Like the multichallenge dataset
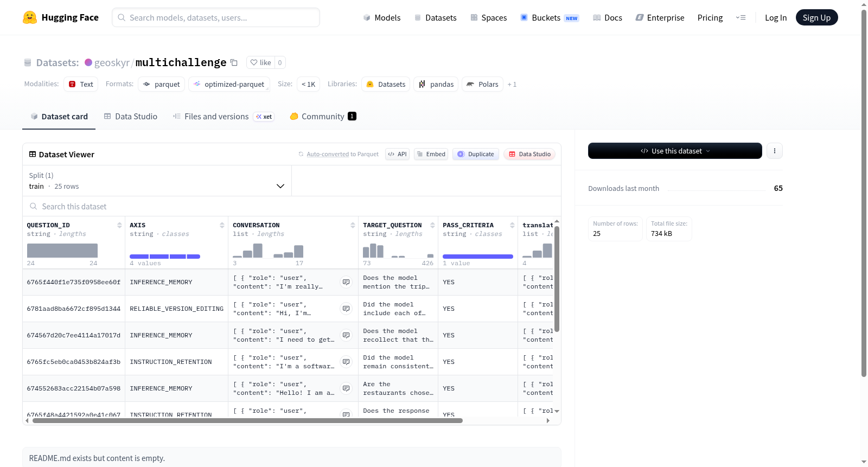The image size is (868, 467). tap(260, 62)
